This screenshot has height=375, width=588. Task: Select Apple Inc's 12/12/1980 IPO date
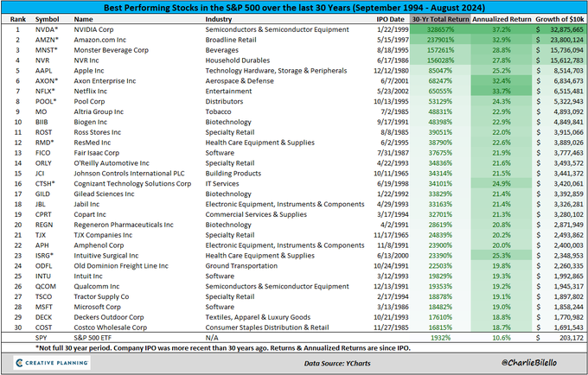point(389,71)
